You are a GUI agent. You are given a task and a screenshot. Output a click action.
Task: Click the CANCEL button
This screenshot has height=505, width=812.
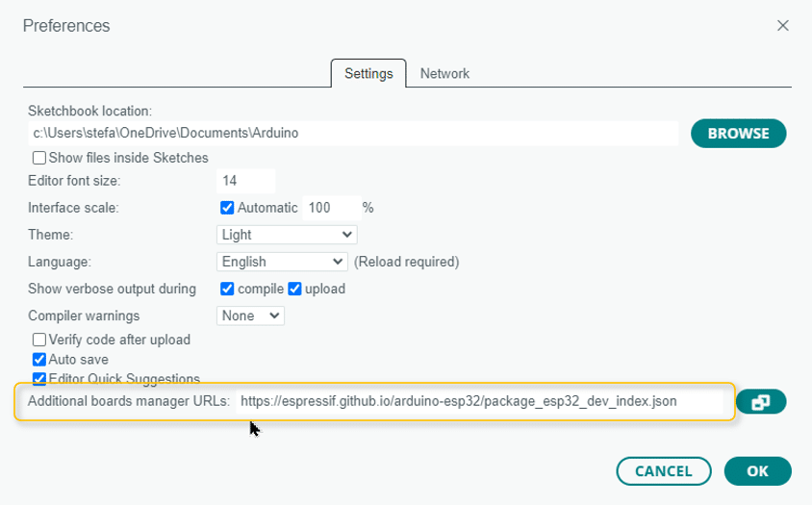[664, 470]
